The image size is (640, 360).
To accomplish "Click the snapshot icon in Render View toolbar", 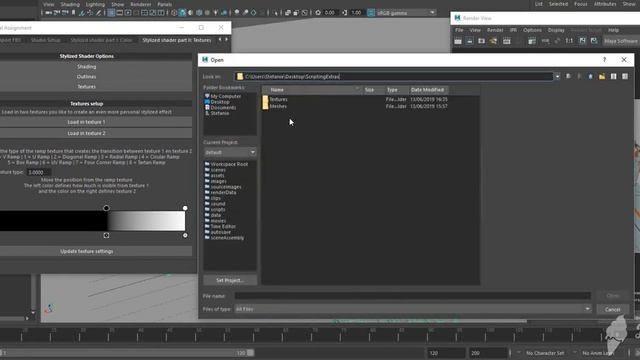I will [482, 41].
